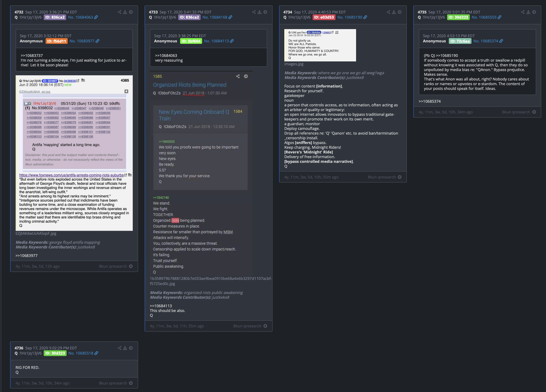Click link icon beside No. 10684063

[96, 17]
